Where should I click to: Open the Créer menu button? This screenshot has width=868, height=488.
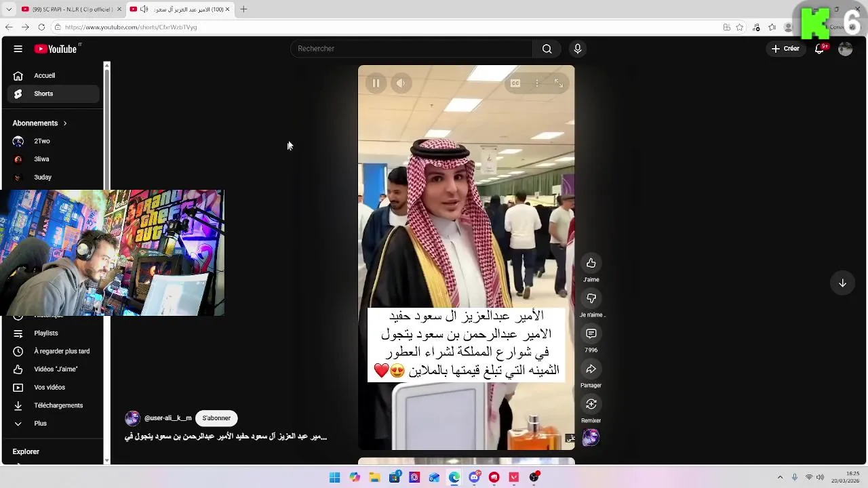786,49
